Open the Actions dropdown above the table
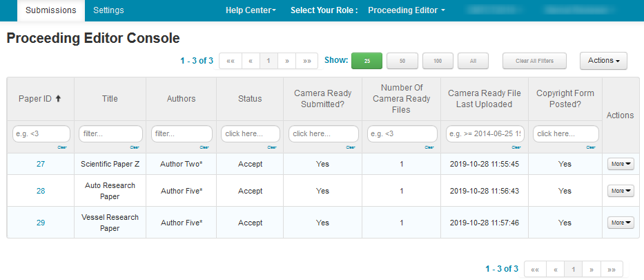 tap(603, 61)
